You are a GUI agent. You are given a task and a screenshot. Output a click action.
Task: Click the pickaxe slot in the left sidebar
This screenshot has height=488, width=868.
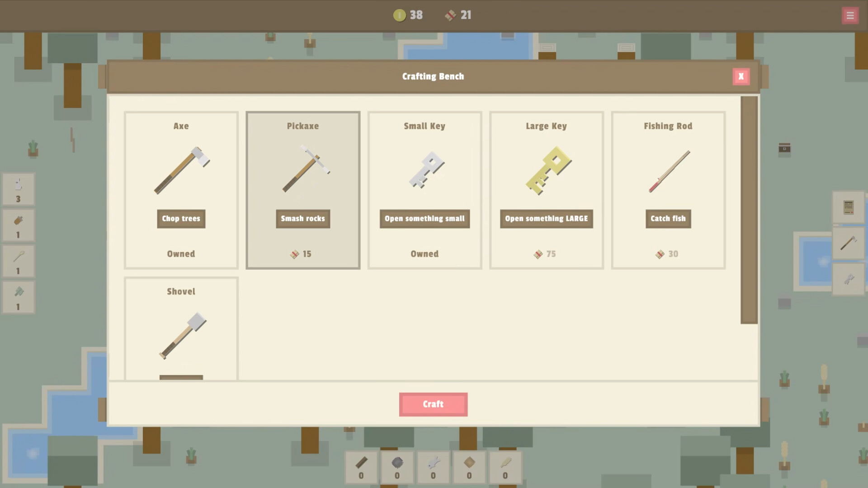[19, 297]
